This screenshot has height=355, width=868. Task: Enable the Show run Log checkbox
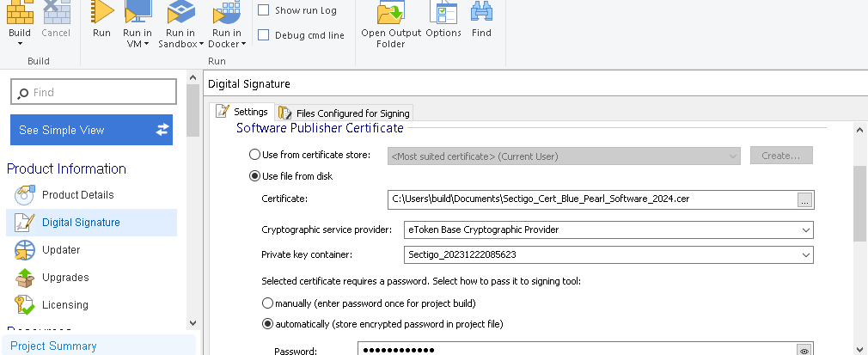click(264, 10)
